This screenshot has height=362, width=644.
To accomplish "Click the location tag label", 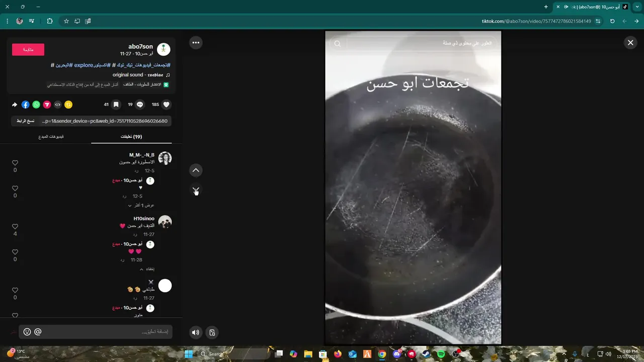I will coord(145,84).
